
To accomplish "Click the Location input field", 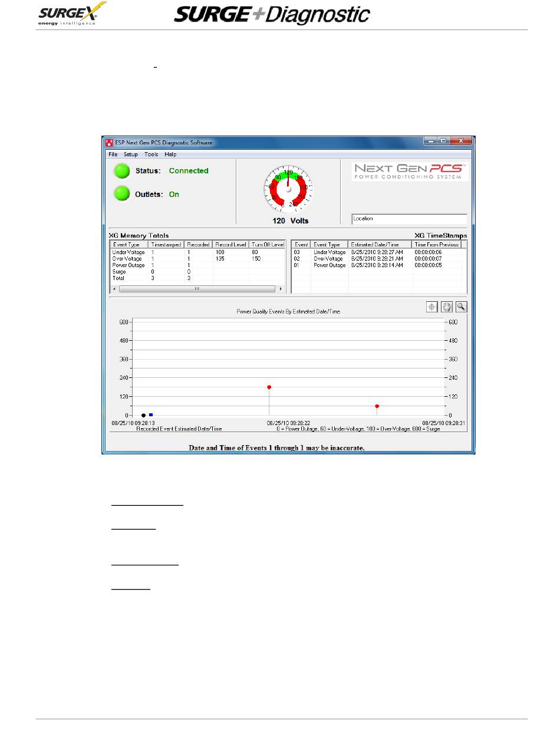I will 409,219.
